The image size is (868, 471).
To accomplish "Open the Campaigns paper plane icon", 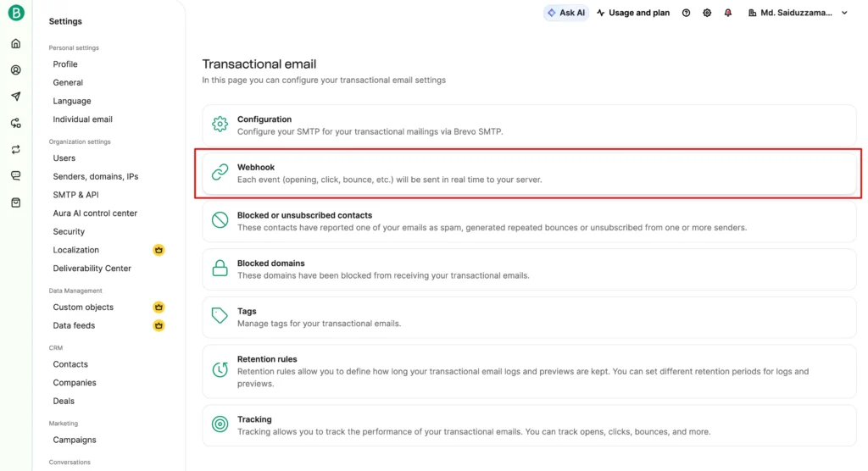I will (16, 97).
